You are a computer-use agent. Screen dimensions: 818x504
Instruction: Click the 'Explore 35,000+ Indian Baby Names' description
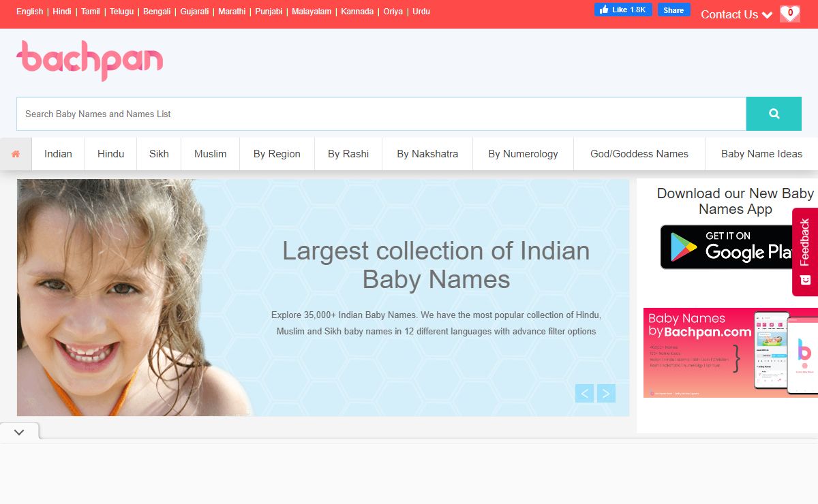[x=436, y=323]
